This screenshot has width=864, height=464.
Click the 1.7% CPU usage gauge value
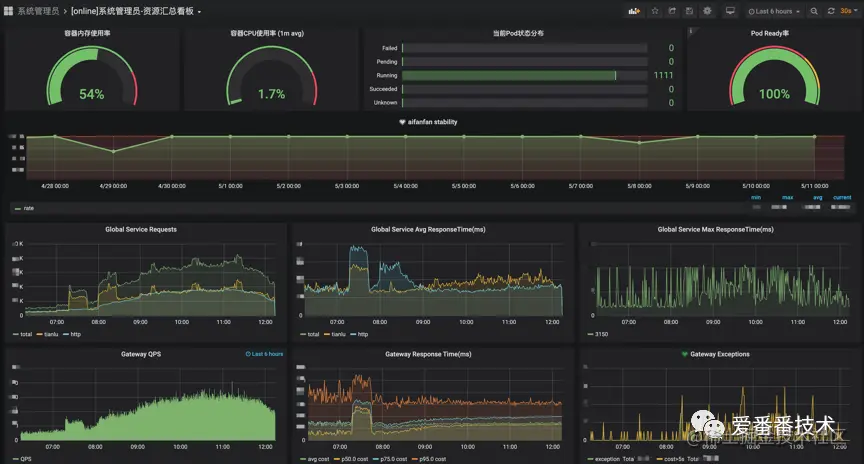tap(272, 94)
